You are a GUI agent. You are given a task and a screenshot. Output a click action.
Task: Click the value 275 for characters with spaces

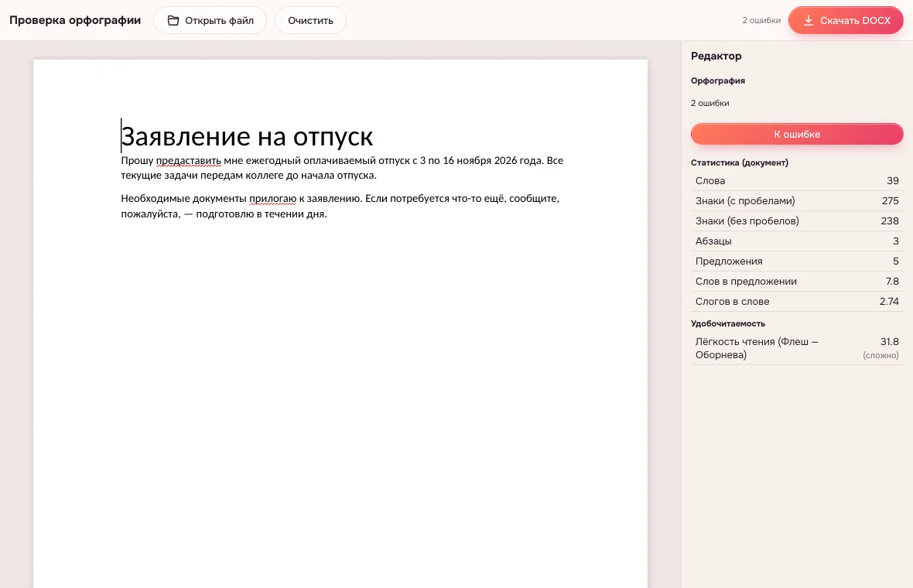click(891, 201)
